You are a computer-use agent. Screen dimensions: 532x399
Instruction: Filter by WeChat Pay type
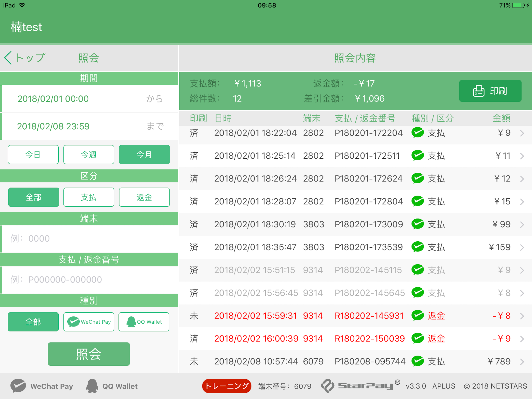pos(89,322)
